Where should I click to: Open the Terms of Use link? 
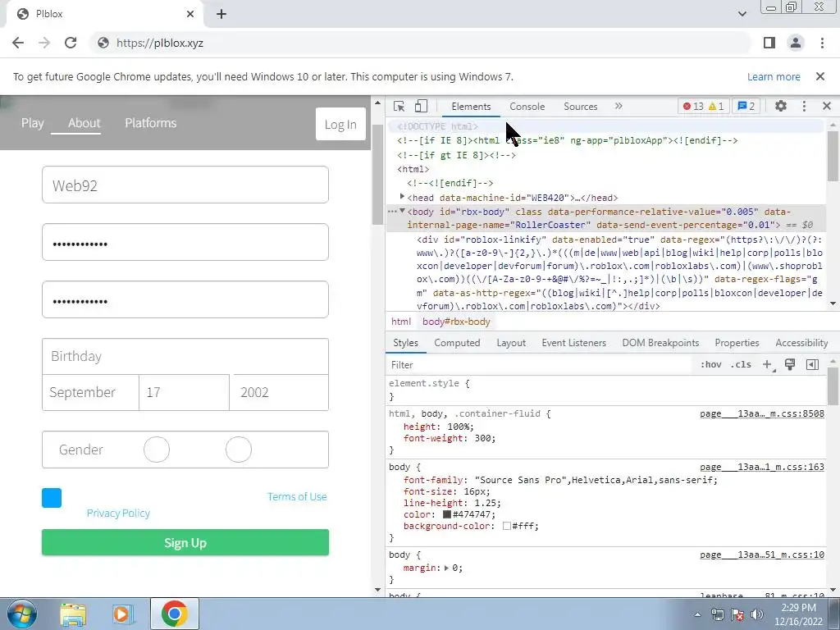point(297,496)
